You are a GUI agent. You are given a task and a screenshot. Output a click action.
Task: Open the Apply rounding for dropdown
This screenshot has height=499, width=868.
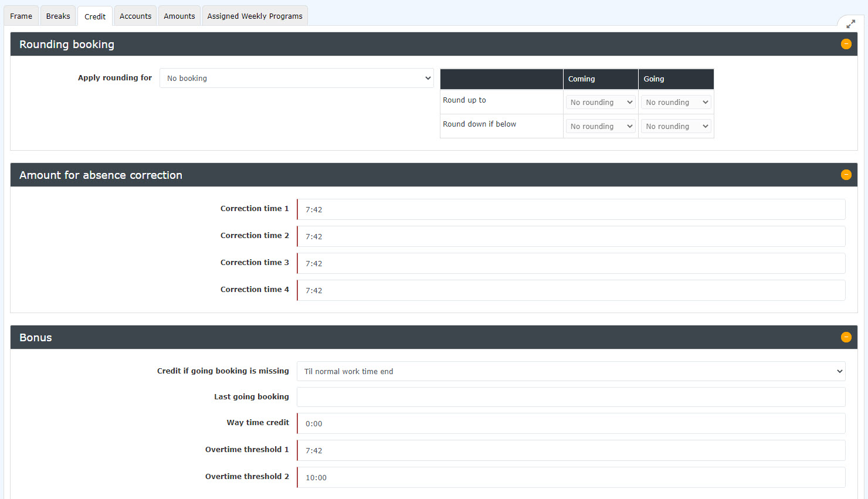(297, 78)
